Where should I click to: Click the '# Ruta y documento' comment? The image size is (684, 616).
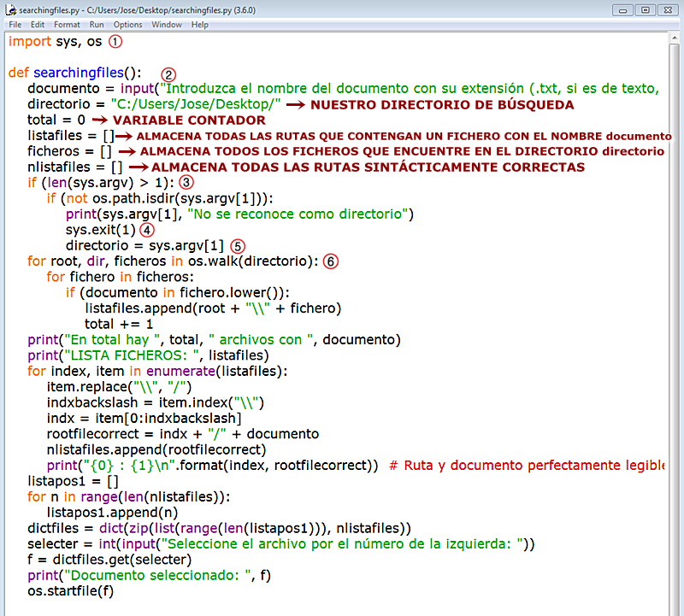(527, 465)
